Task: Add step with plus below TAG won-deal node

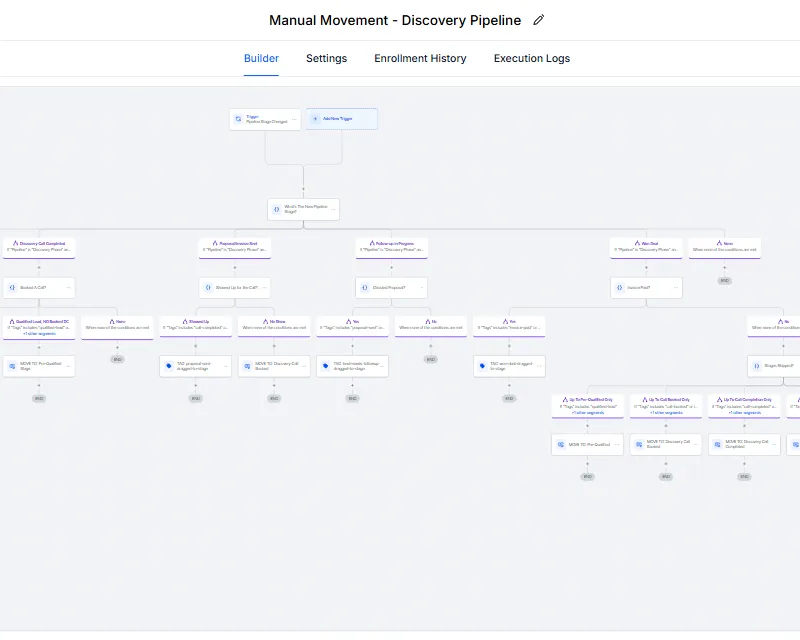Action: pyautogui.click(x=509, y=386)
